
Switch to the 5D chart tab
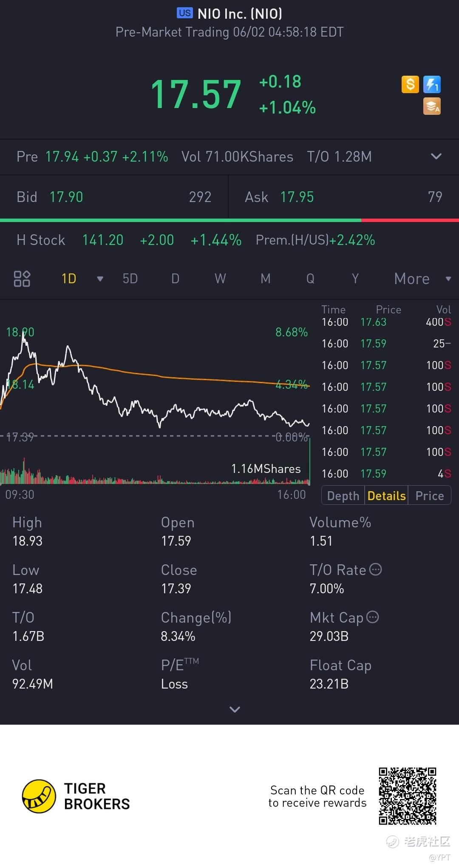(130, 279)
